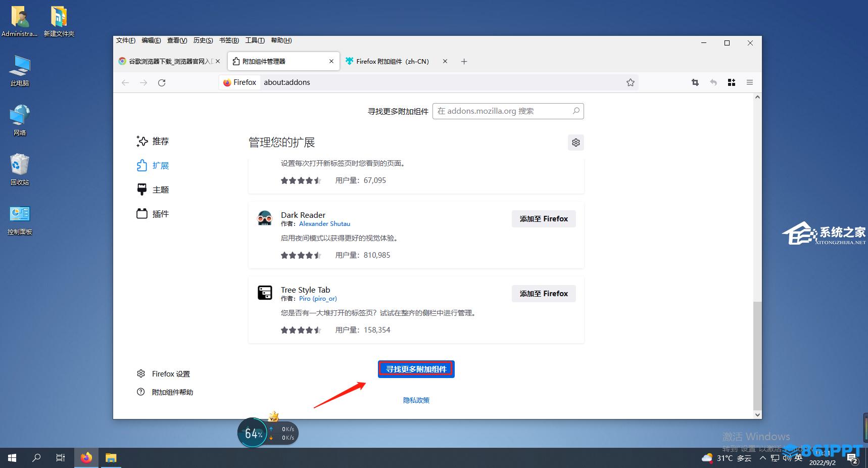The width and height of the screenshot is (868, 468).
Task: Open the 隐私政策 link
Action: (x=416, y=400)
